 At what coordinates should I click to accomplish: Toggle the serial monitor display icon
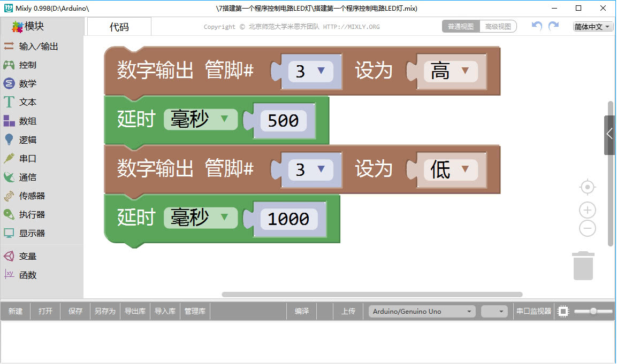[x=562, y=311]
